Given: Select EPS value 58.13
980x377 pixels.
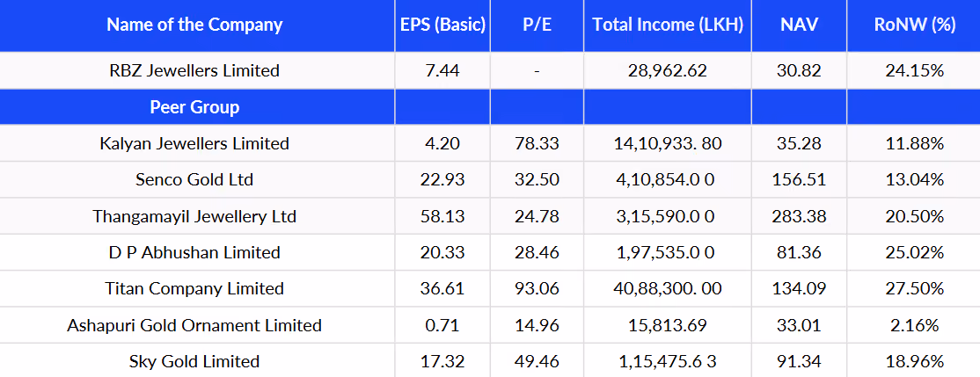Looking at the screenshot, I should point(442,216).
